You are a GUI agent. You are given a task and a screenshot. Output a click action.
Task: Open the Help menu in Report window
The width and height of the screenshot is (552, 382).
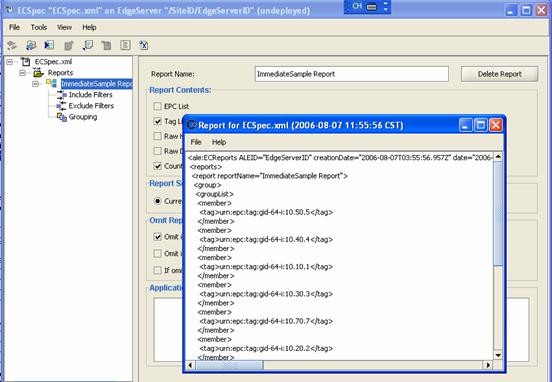click(x=219, y=142)
